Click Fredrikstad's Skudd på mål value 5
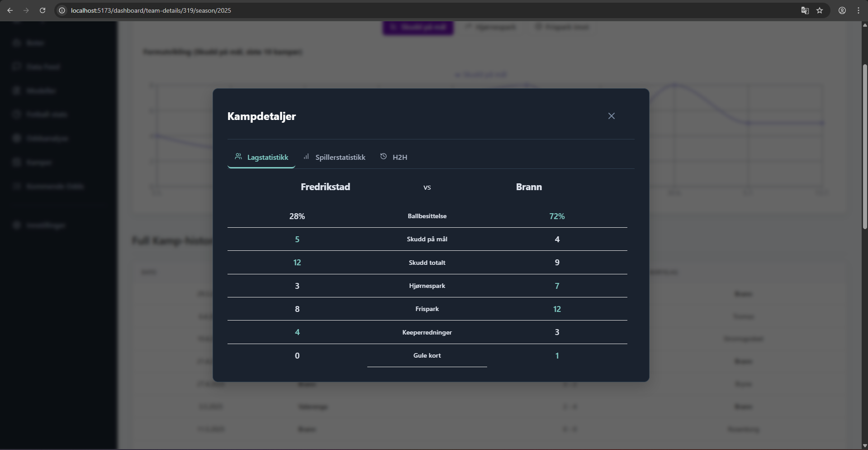Image resolution: width=868 pixels, height=450 pixels. [x=297, y=239]
